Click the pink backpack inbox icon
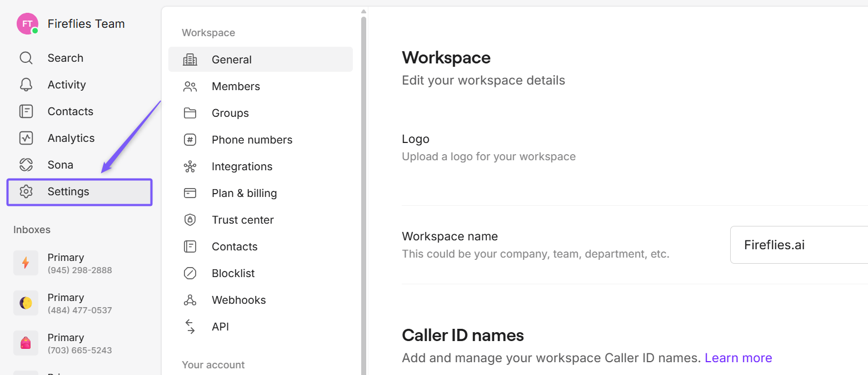The image size is (868, 375). [26, 343]
